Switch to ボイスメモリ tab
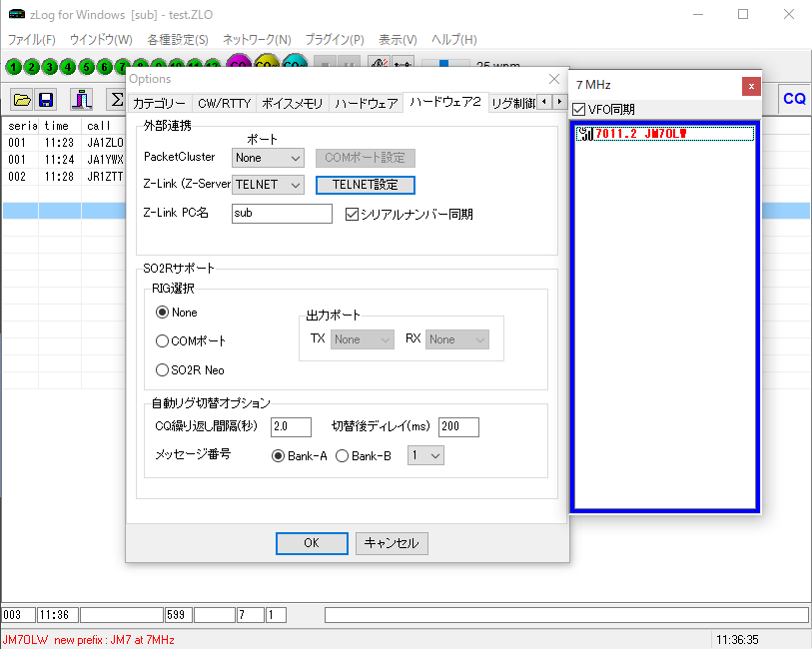Viewport: 812px width, 649px height. (292, 103)
